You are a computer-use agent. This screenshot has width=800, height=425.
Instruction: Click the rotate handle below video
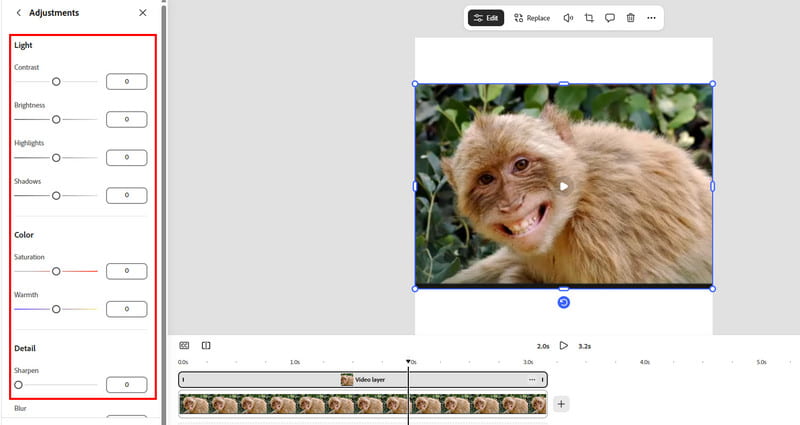pos(564,303)
